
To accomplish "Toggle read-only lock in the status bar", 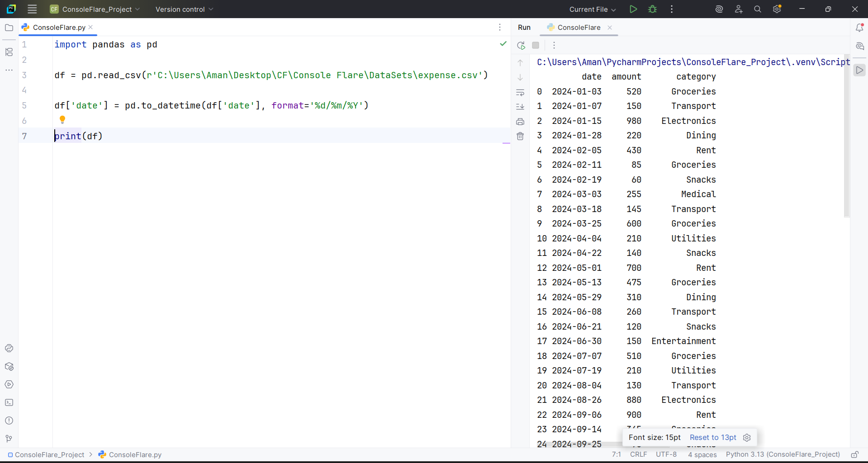I will 855,455.
